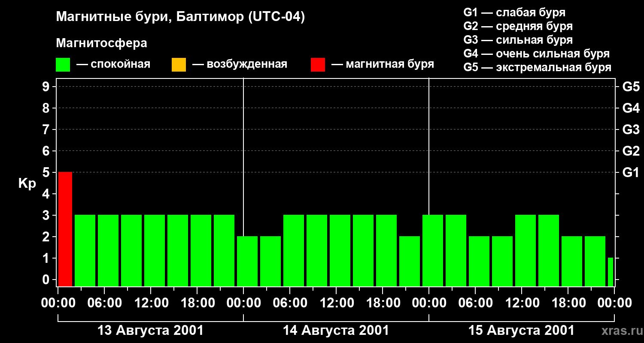Click the '13 Августа 2001' date label

(151, 331)
